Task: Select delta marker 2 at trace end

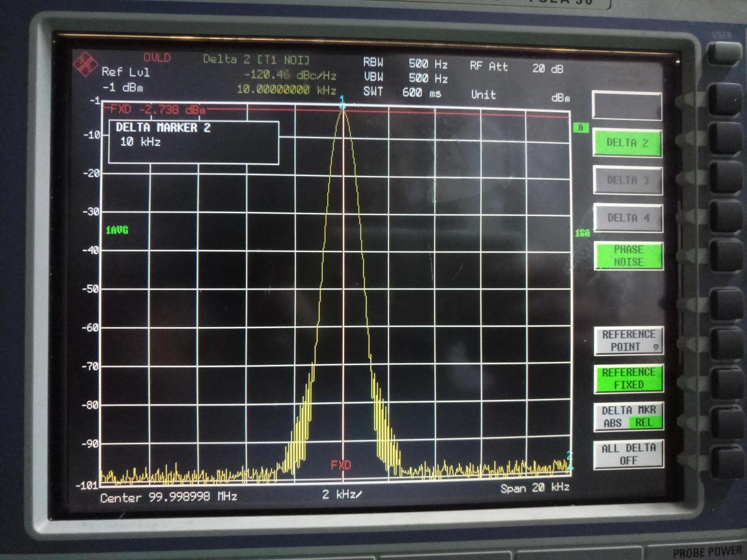Action: (569, 459)
